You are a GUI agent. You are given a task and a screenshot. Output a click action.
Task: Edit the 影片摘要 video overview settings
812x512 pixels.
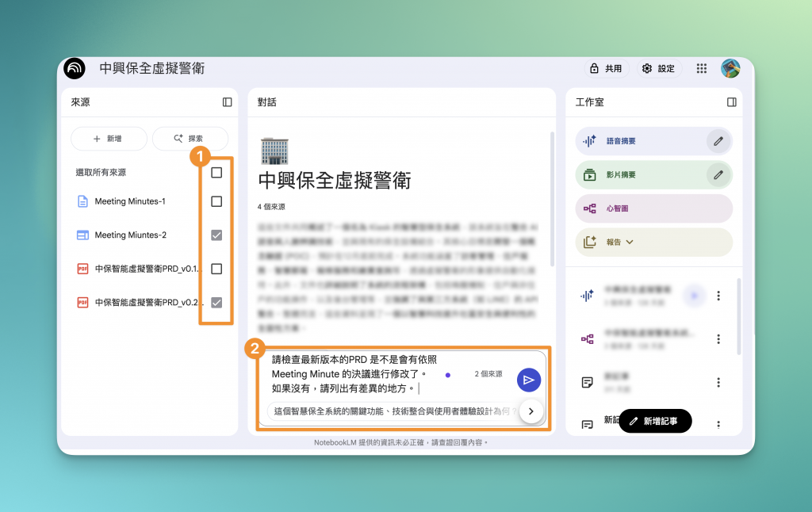718,175
